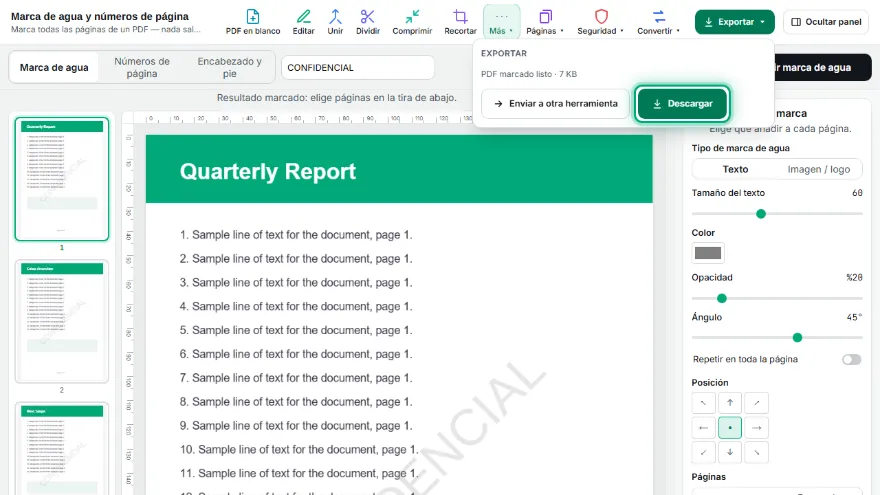The width and height of the screenshot is (880, 495).
Task: Switch to the Números de página tab
Action: pos(141,67)
